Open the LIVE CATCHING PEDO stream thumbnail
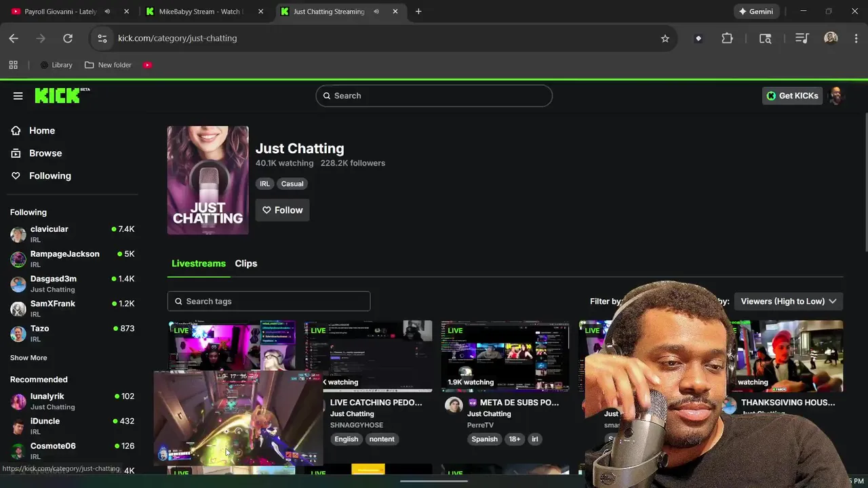The height and width of the screenshot is (488, 868). [368, 357]
